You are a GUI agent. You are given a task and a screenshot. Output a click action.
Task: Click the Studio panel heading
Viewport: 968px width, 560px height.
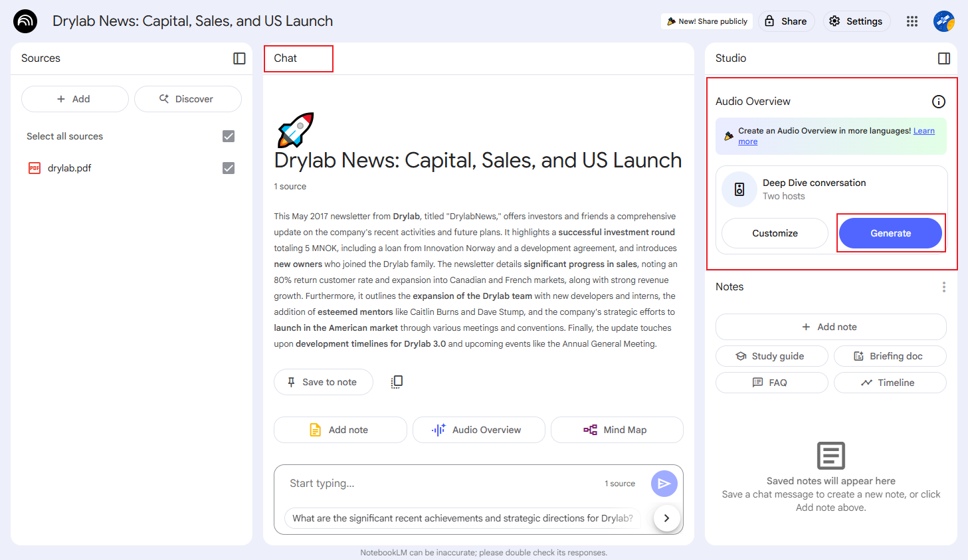731,58
